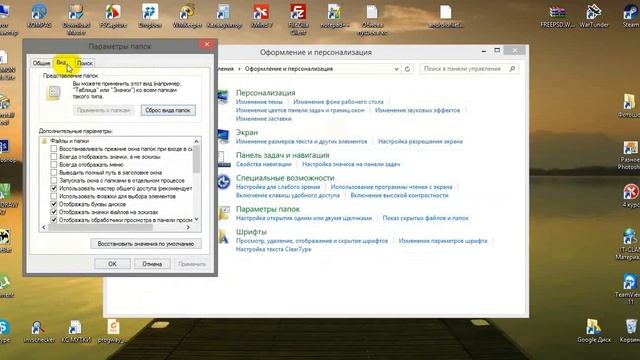640x360 pixels.
Task: Uncheck 'Отображать буквы дисков' option
Action: (53, 204)
